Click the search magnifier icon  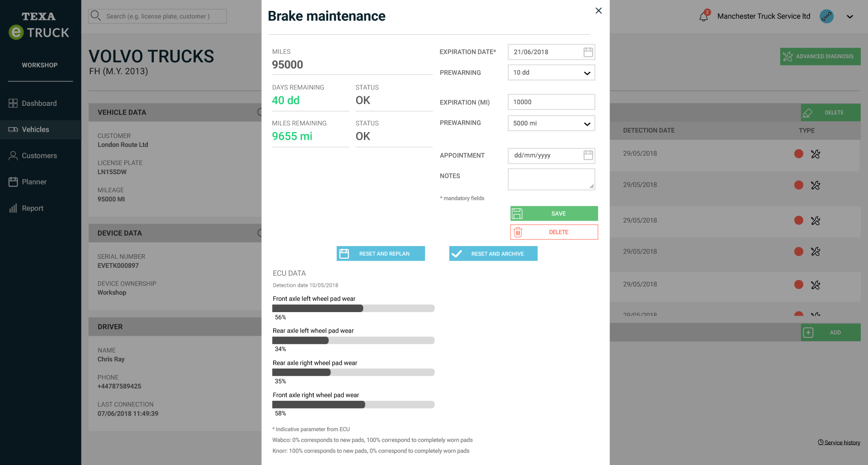tap(95, 16)
